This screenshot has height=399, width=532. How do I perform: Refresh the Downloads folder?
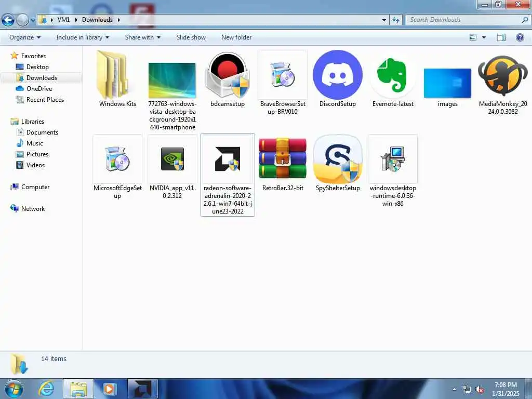pyautogui.click(x=395, y=20)
